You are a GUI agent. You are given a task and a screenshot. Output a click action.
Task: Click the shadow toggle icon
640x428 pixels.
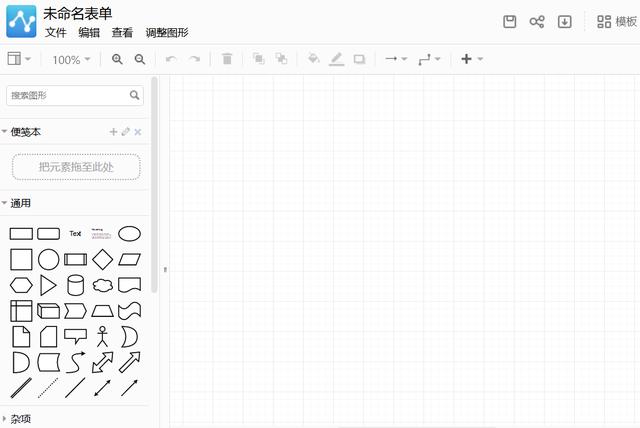coord(360,59)
